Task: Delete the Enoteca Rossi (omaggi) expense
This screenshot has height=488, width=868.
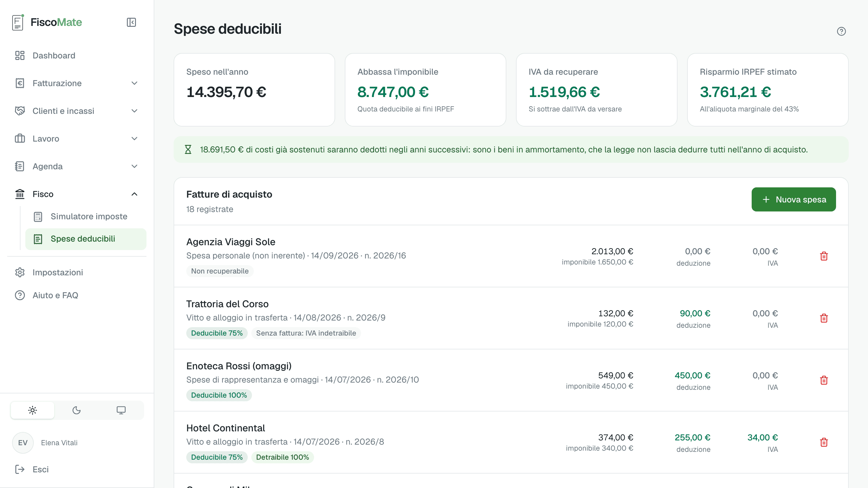Action: (824, 380)
